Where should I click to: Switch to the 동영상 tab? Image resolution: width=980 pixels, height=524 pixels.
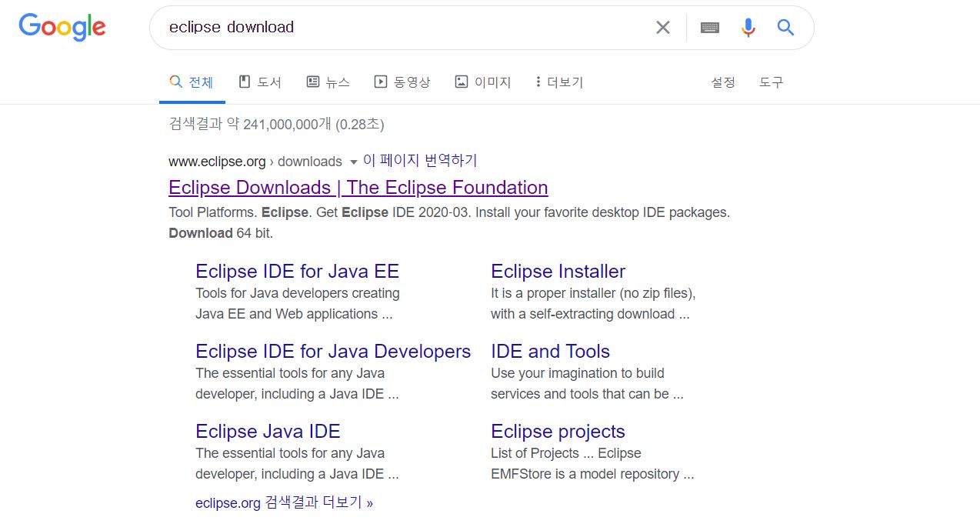click(402, 82)
